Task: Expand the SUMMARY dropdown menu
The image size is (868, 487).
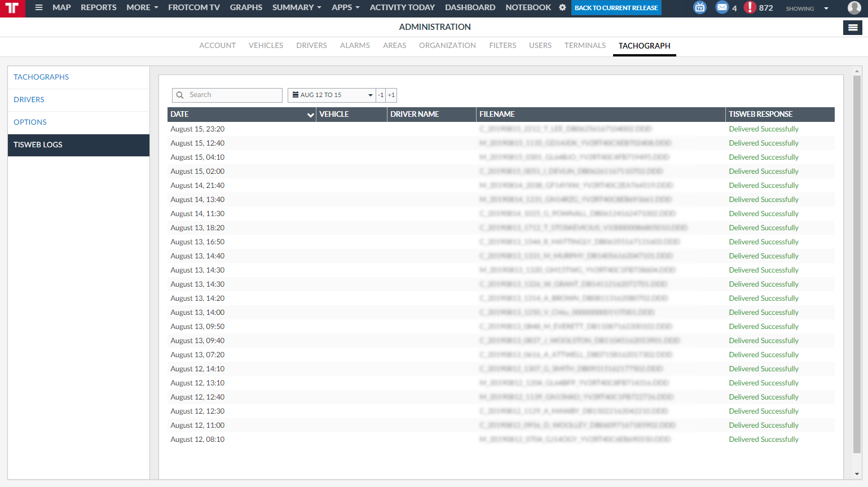Action: coord(297,8)
